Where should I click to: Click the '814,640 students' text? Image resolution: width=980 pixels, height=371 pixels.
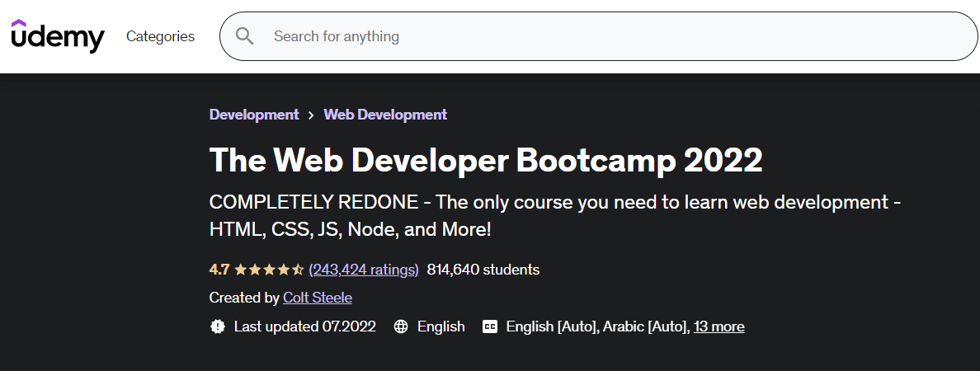(x=483, y=270)
